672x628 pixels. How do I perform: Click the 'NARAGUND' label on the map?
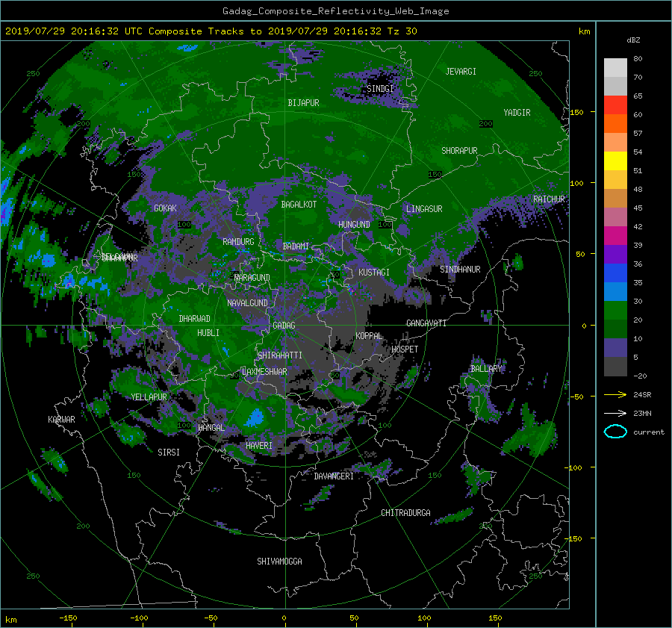coord(252,278)
